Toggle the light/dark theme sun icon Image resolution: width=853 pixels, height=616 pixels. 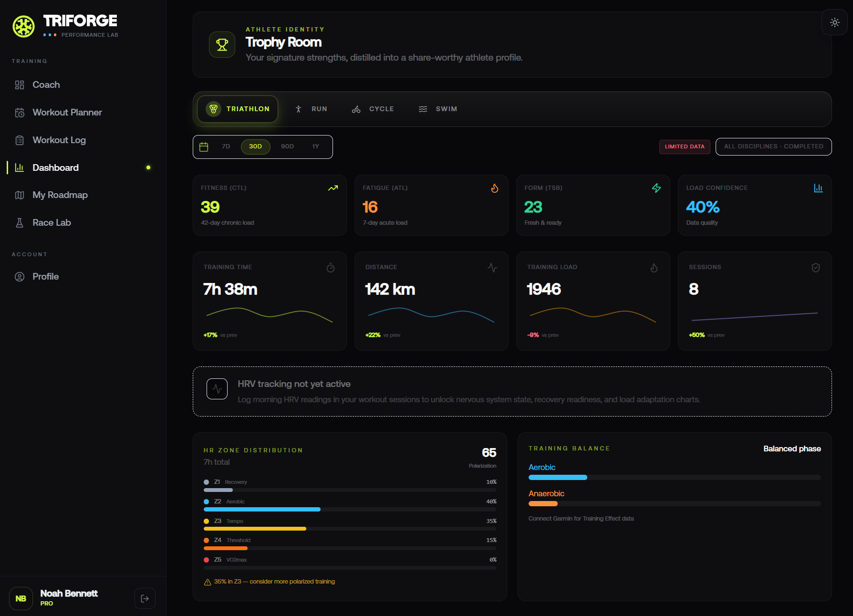(834, 22)
